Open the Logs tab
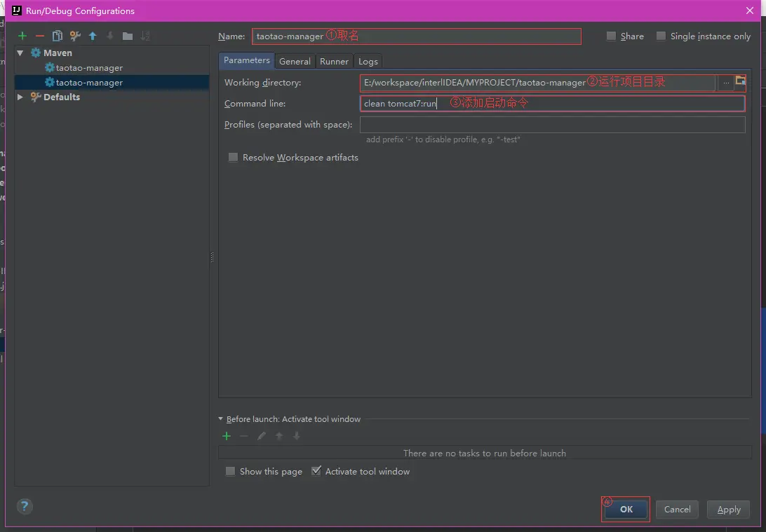766x532 pixels. 368,61
